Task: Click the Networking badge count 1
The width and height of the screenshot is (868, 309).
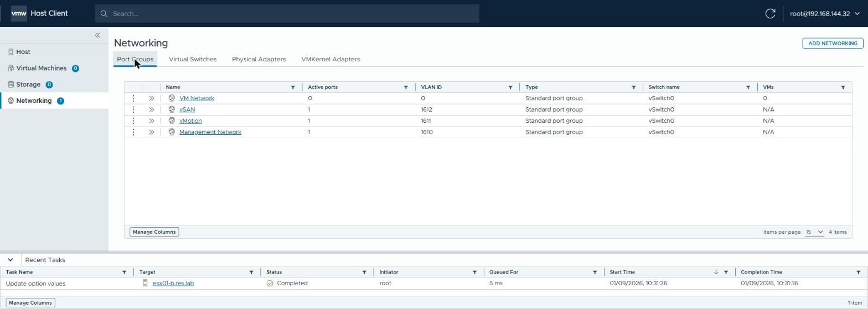Action: [60, 101]
